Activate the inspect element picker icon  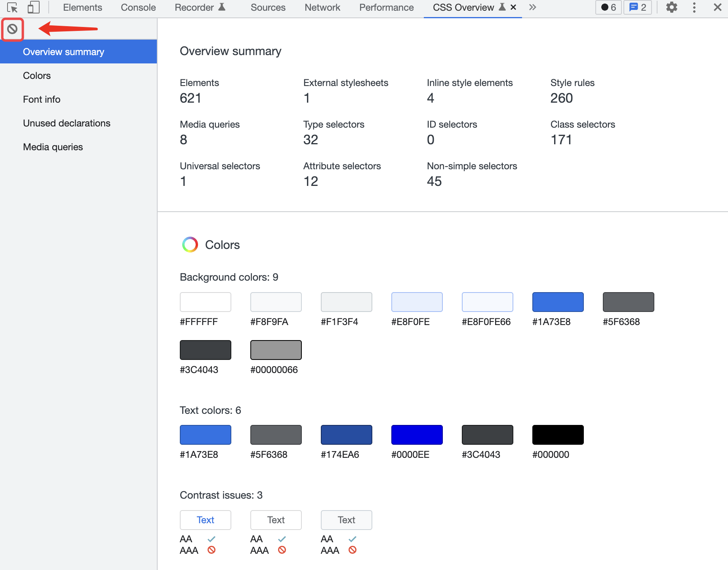pyautogui.click(x=12, y=8)
